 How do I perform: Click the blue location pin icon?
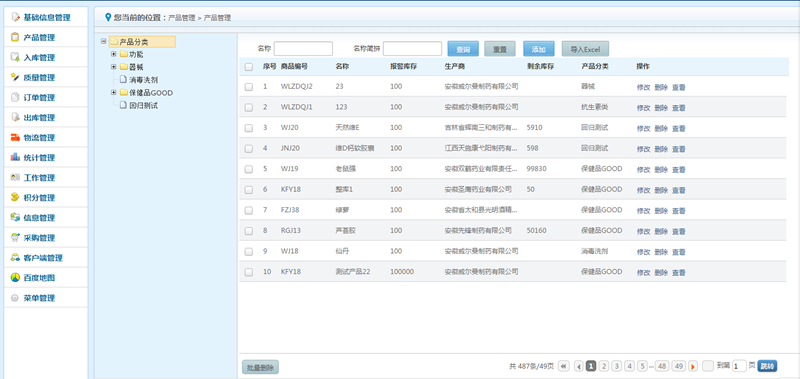[x=108, y=17]
